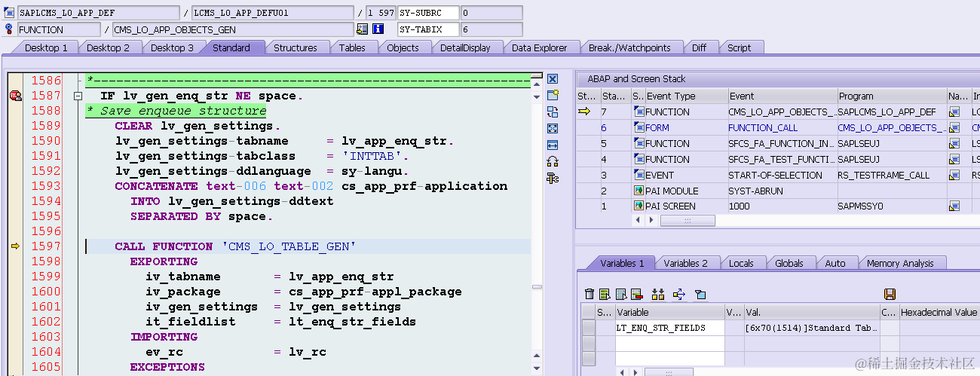Open the Structures tab
Image resolution: width=980 pixels, height=376 pixels.
[295, 47]
